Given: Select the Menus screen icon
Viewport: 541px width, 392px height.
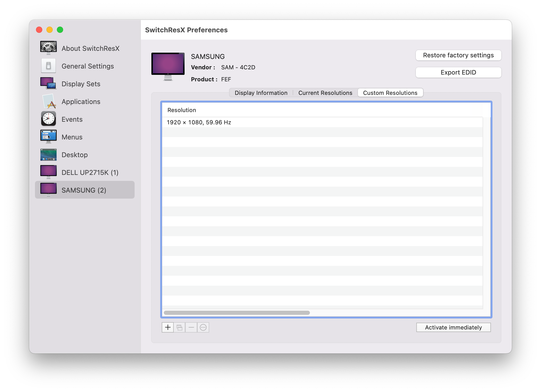Looking at the screenshot, I should tap(49, 137).
